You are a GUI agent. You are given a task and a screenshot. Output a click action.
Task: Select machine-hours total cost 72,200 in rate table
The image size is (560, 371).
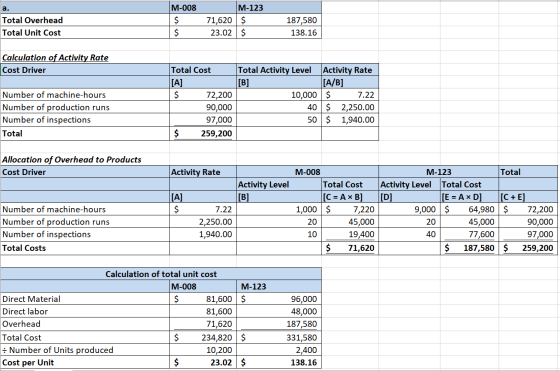pos(203,95)
